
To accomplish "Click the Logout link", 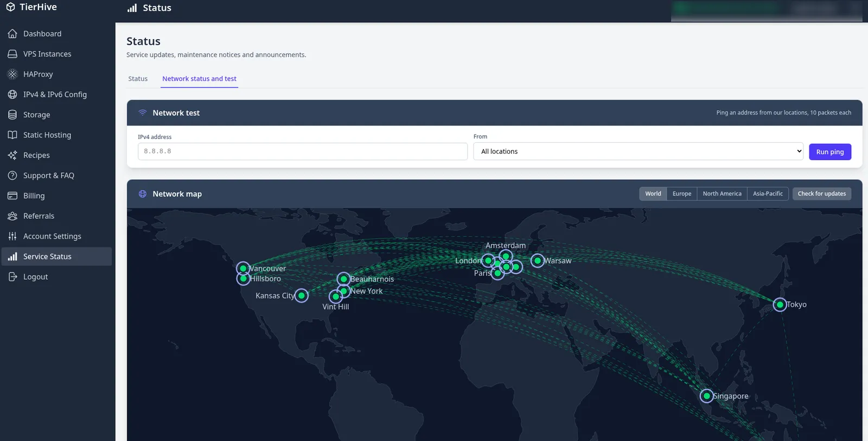I will pyautogui.click(x=56, y=277).
